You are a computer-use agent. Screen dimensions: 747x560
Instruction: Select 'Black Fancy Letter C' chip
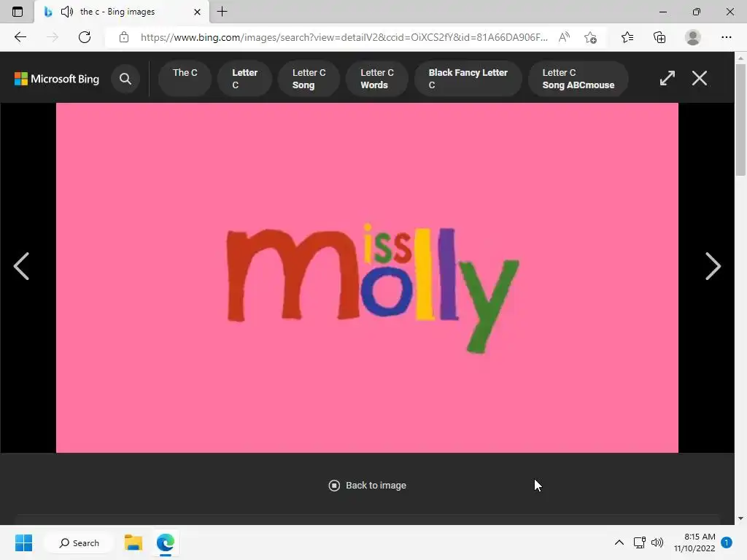point(468,79)
